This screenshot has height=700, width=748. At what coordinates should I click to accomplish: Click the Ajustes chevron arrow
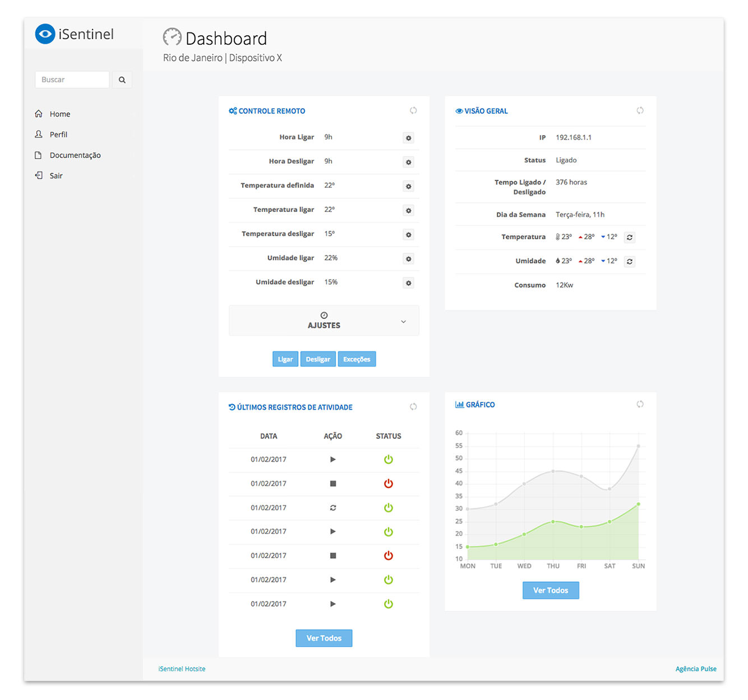click(403, 322)
